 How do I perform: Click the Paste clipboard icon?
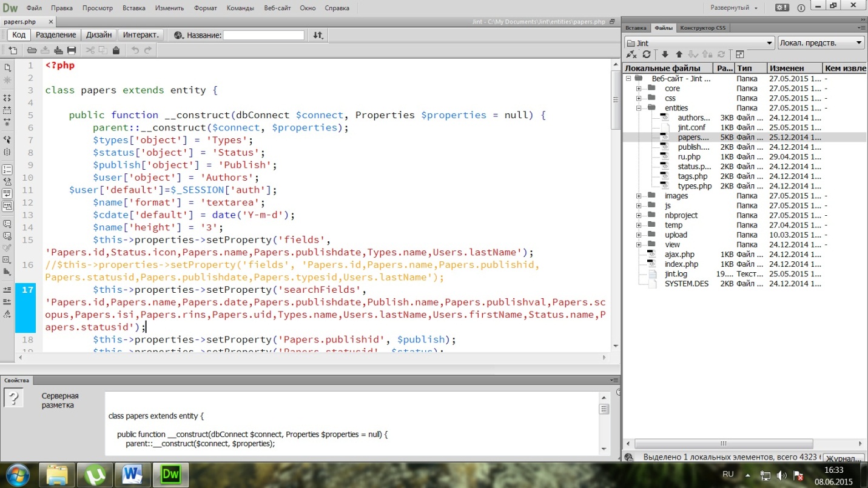coord(116,50)
